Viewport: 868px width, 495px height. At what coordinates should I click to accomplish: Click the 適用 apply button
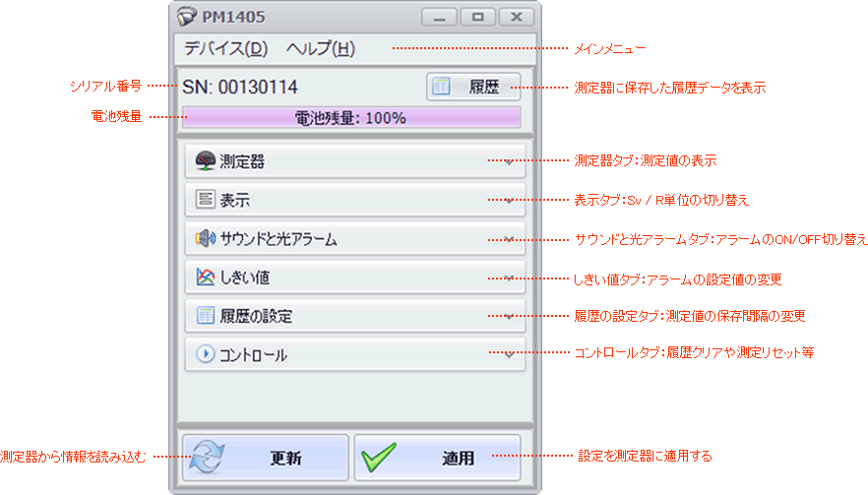click(437, 458)
